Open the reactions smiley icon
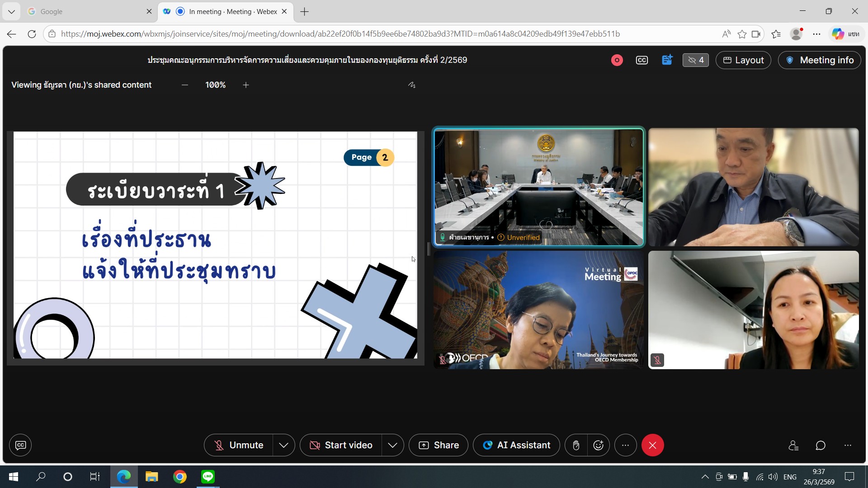This screenshot has width=868, height=488. click(598, 445)
